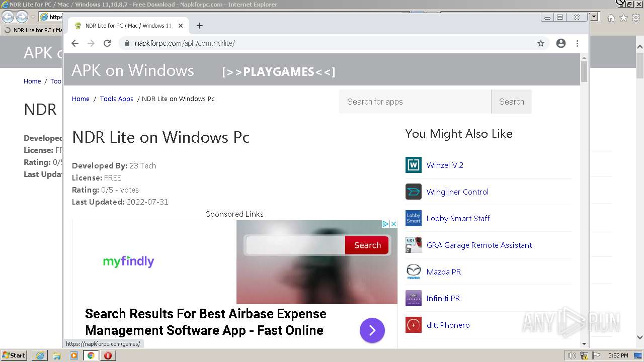The width and height of the screenshot is (644, 362).
Task: Select NDR Lite Chrome tab
Action: click(x=128, y=26)
